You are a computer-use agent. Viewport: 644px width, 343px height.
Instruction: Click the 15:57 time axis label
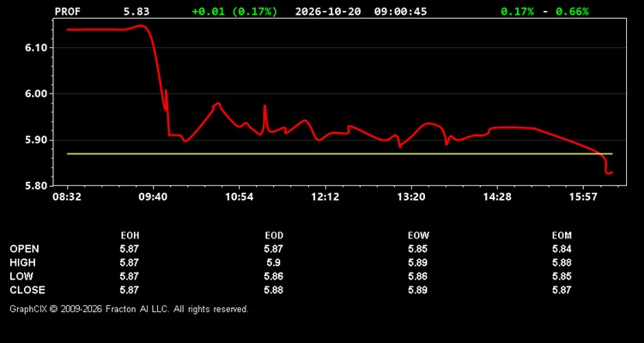583,197
